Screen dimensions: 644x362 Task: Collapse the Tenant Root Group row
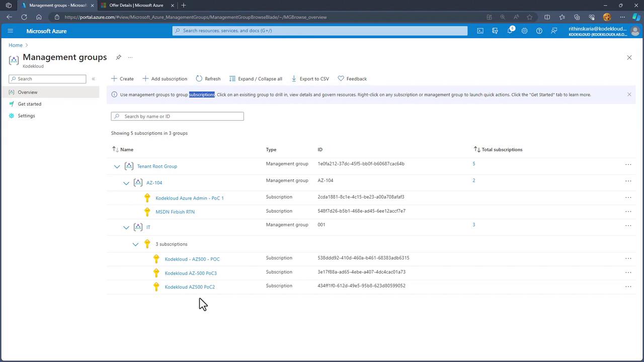117,166
